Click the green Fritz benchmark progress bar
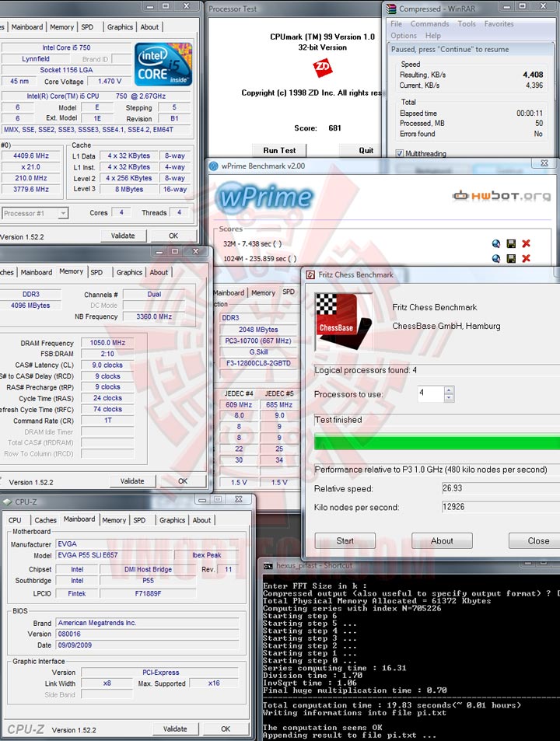 (437, 442)
